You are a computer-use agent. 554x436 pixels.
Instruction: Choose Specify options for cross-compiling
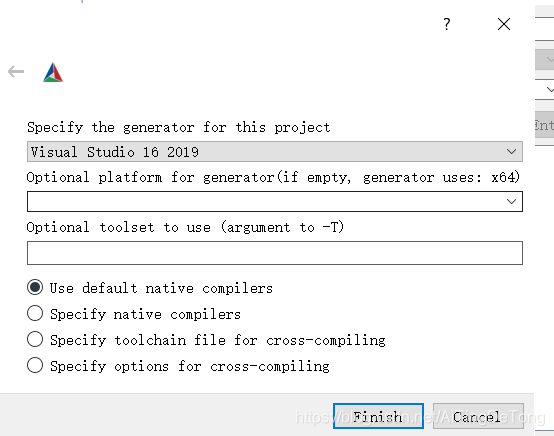(x=178, y=366)
